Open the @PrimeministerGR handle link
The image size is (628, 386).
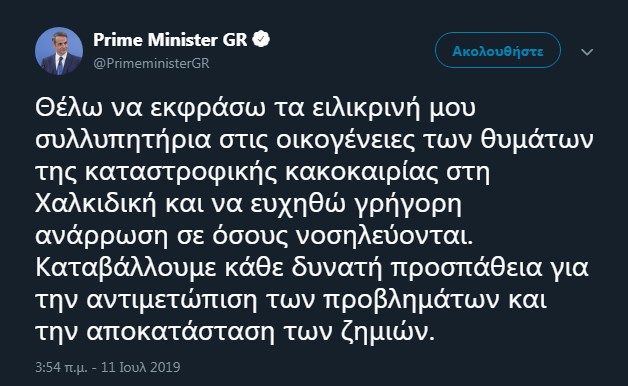(x=151, y=63)
